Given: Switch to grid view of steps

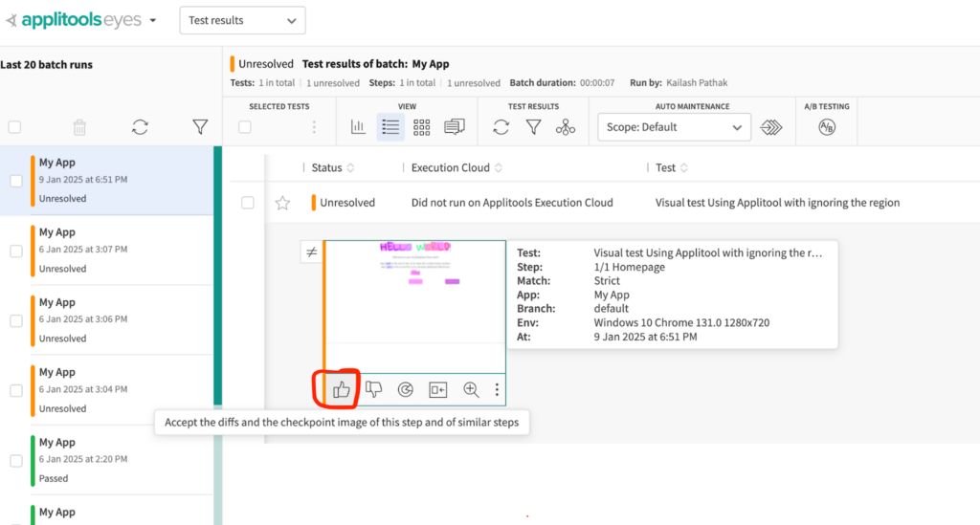Looking at the screenshot, I should [x=422, y=127].
